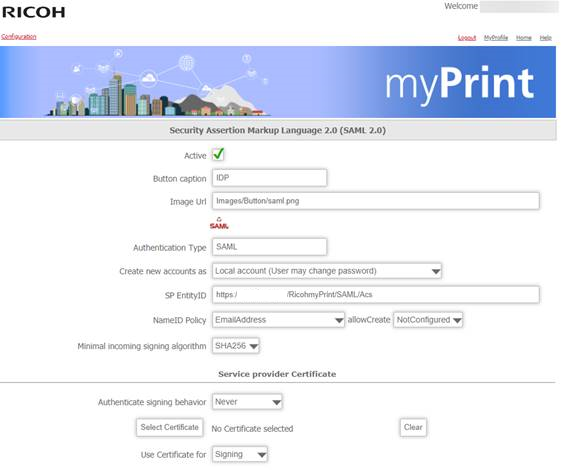Click the red SAML preview icon

219,223
